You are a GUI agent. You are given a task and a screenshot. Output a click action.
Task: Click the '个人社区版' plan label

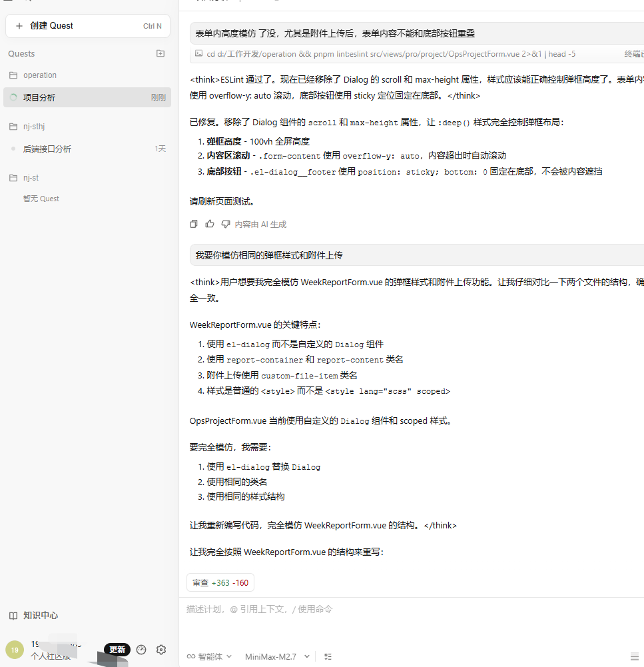(51, 656)
